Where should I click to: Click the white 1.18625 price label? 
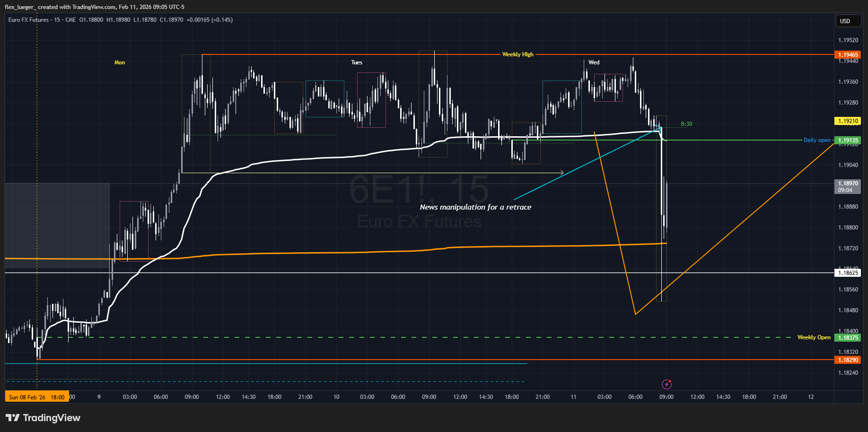point(847,273)
